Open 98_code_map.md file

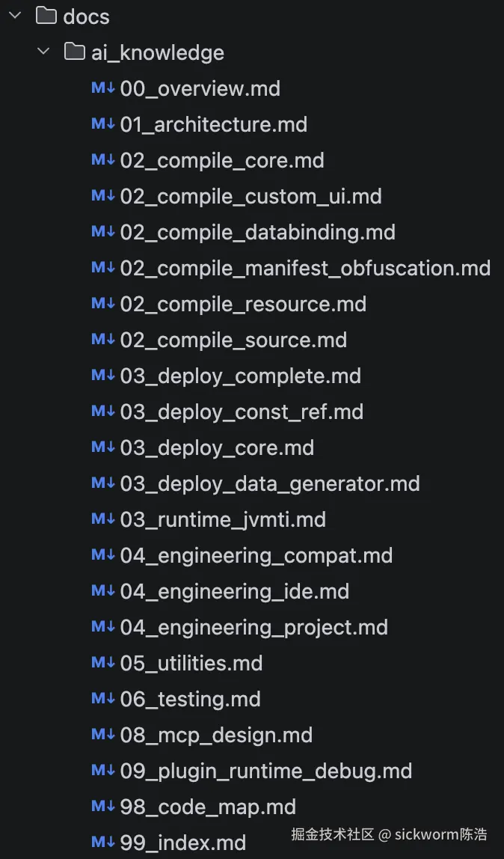208,807
